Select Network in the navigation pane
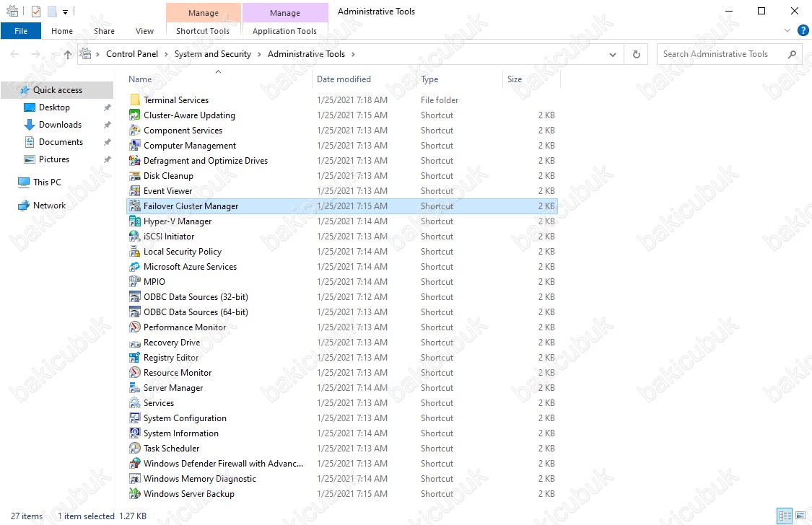 click(49, 206)
